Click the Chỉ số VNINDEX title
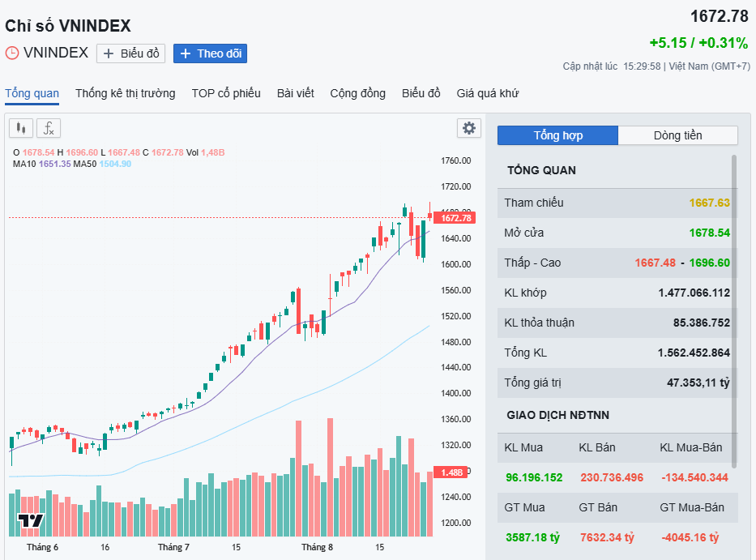The height and width of the screenshot is (560, 756). tap(68, 26)
